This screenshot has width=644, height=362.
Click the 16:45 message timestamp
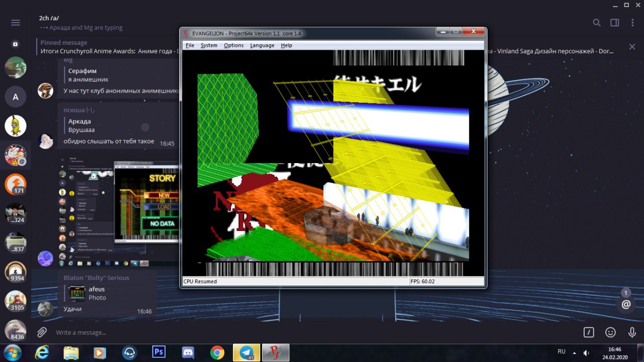[167, 143]
